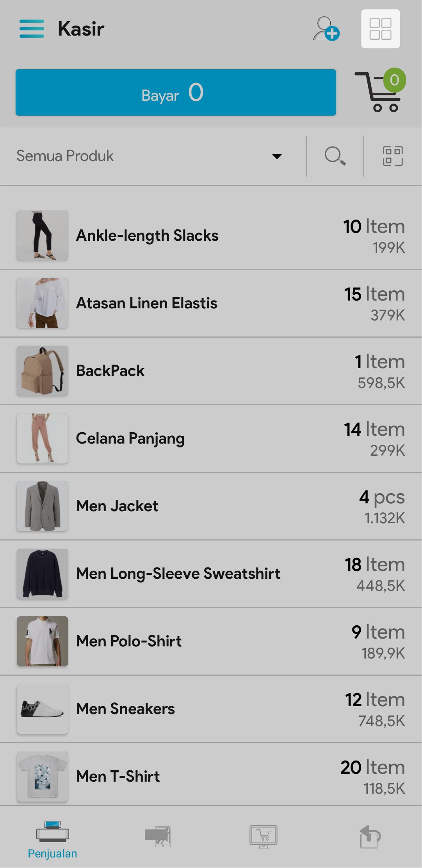Open the shopping cart

(379, 91)
